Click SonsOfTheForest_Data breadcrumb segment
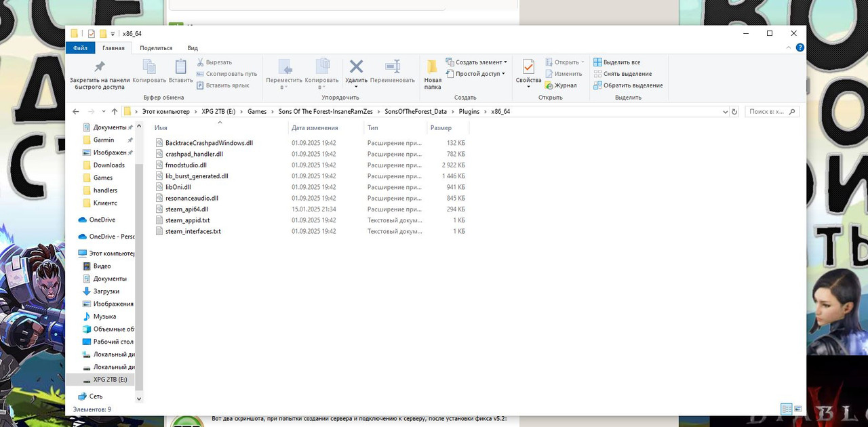The height and width of the screenshot is (427, 868). coord(416,112)
